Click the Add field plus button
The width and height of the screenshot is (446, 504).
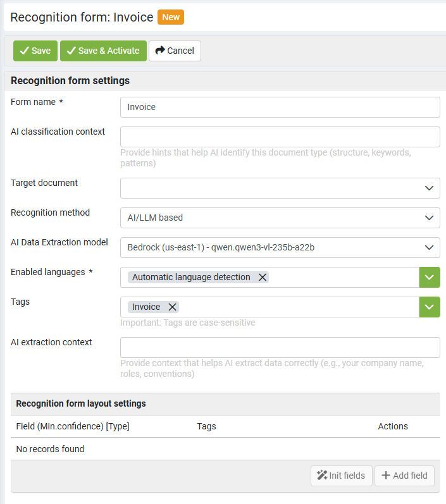tap(404, 476)
